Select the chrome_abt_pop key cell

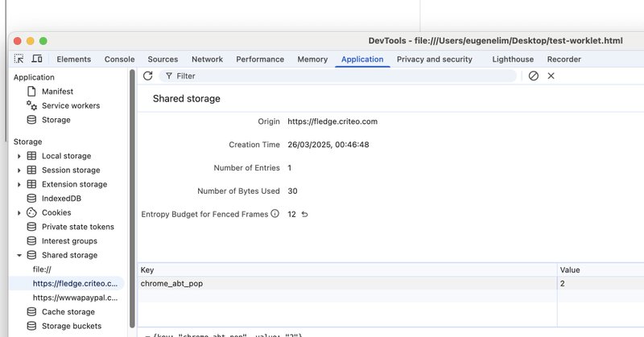coord(347,283)
